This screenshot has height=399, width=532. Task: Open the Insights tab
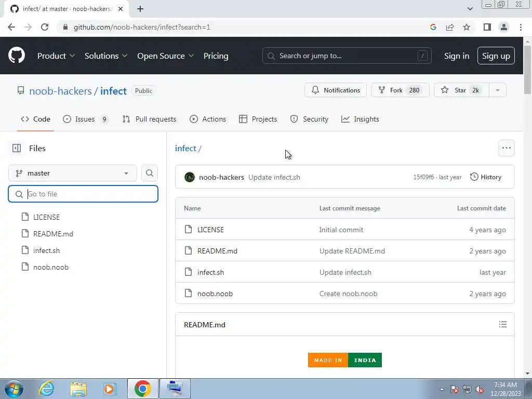tap(360, 119)
